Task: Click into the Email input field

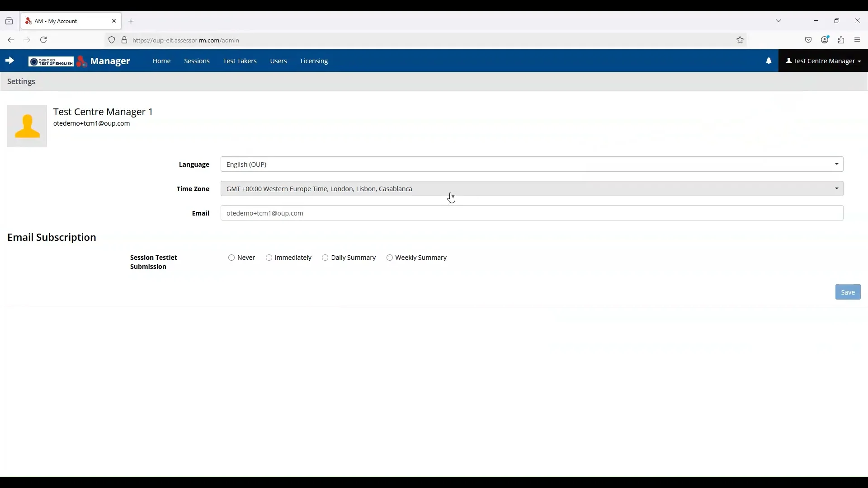Action: pos(532,213)
